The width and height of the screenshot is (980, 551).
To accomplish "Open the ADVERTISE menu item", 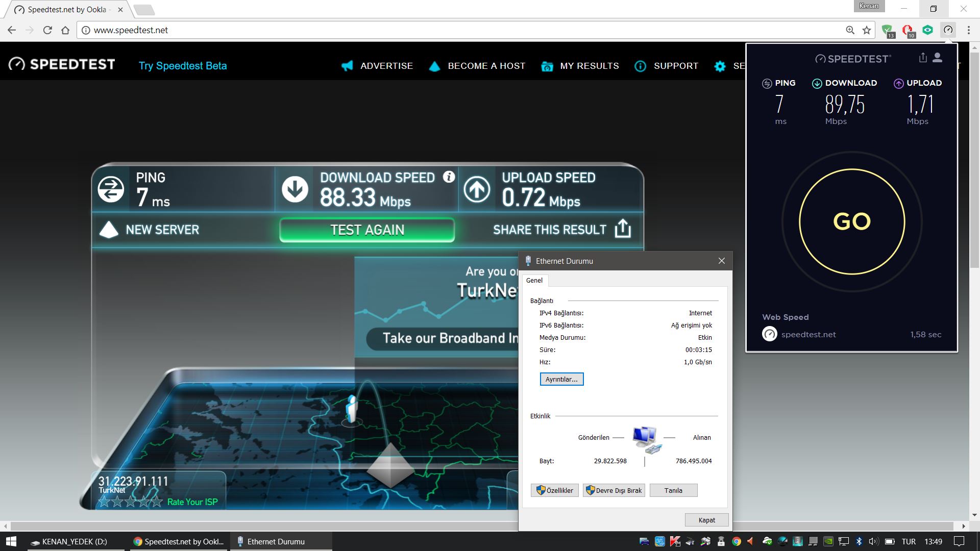I will [377, 66].
